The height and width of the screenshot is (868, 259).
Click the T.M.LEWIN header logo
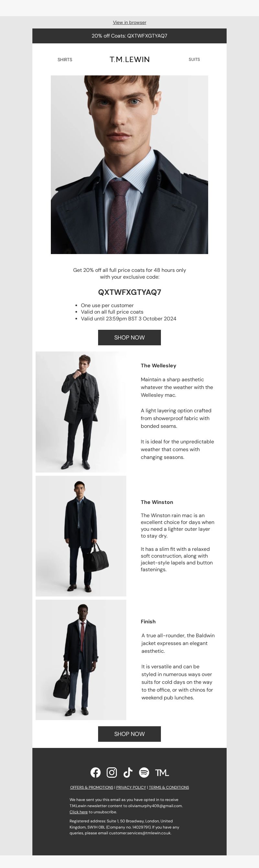click(129, 59)
